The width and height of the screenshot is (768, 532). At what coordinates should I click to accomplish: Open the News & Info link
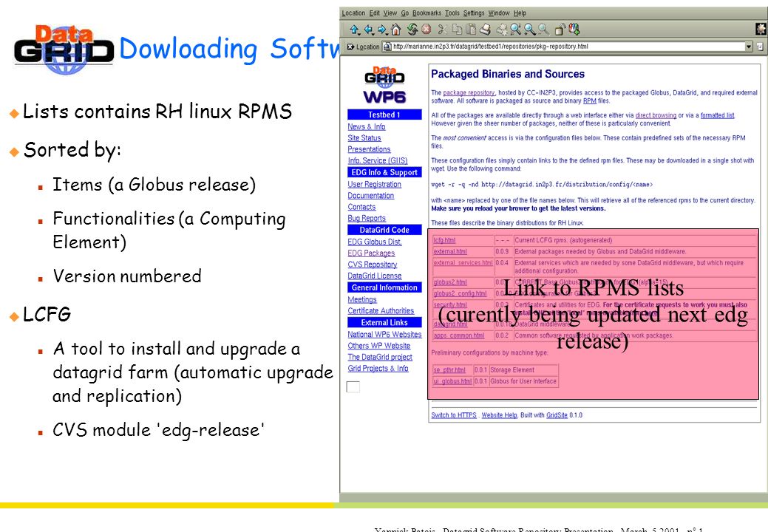coord(367,127)
